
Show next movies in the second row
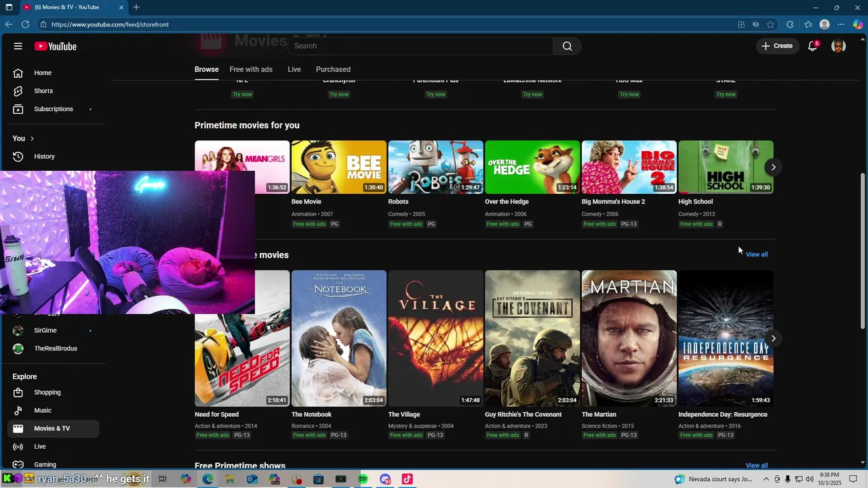(773, 338)
